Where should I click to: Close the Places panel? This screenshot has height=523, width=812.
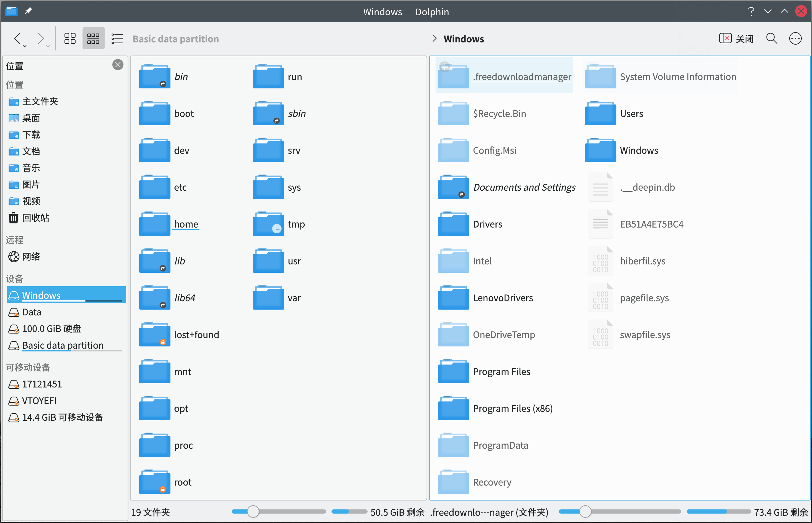[x=118, y=65]
